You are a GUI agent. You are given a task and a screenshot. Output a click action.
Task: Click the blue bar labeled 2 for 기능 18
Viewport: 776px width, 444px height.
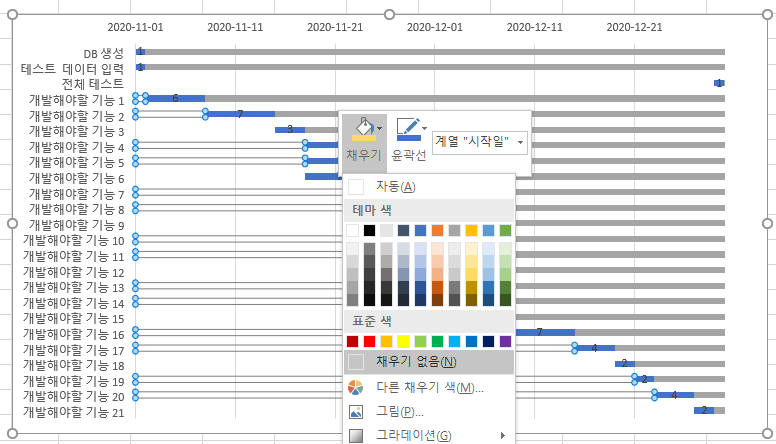[625, 364]
